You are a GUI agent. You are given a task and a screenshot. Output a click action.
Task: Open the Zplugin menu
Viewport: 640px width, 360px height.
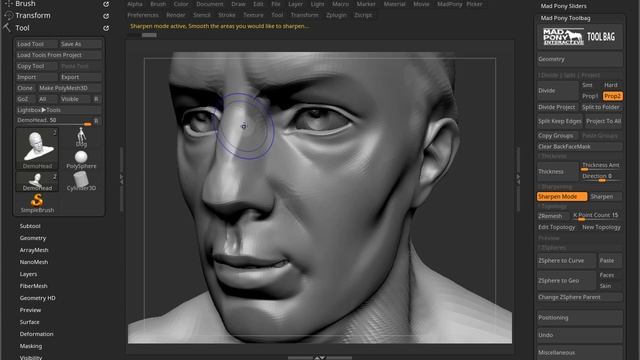[x=336, y=15]
